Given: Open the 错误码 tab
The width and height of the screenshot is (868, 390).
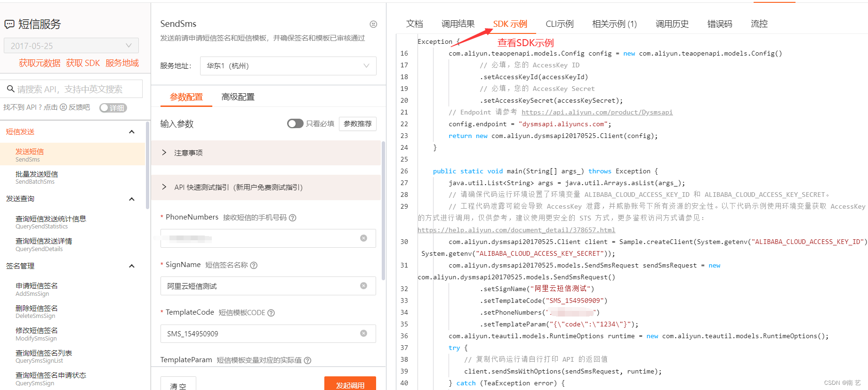Looking at the screenshot, I should point(720,24).
